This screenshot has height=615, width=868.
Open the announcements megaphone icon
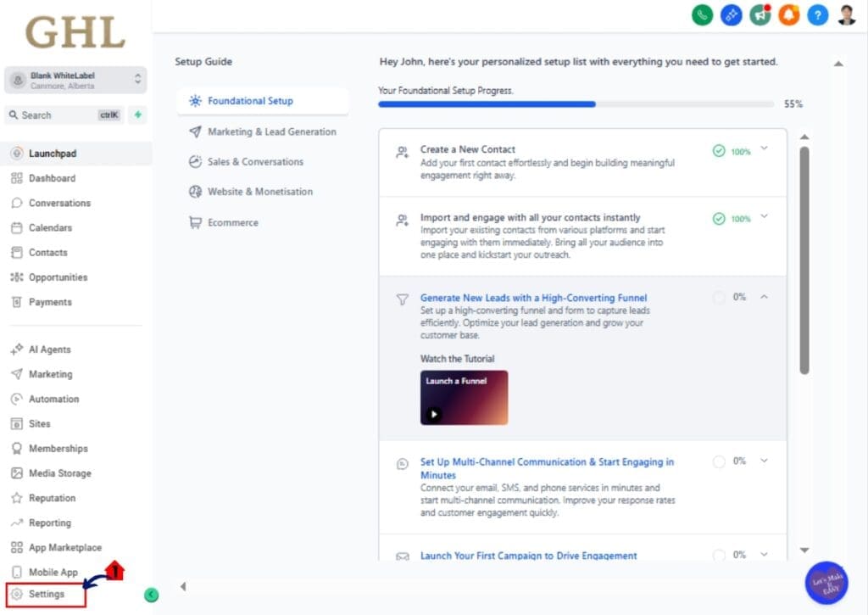(759, 14)
